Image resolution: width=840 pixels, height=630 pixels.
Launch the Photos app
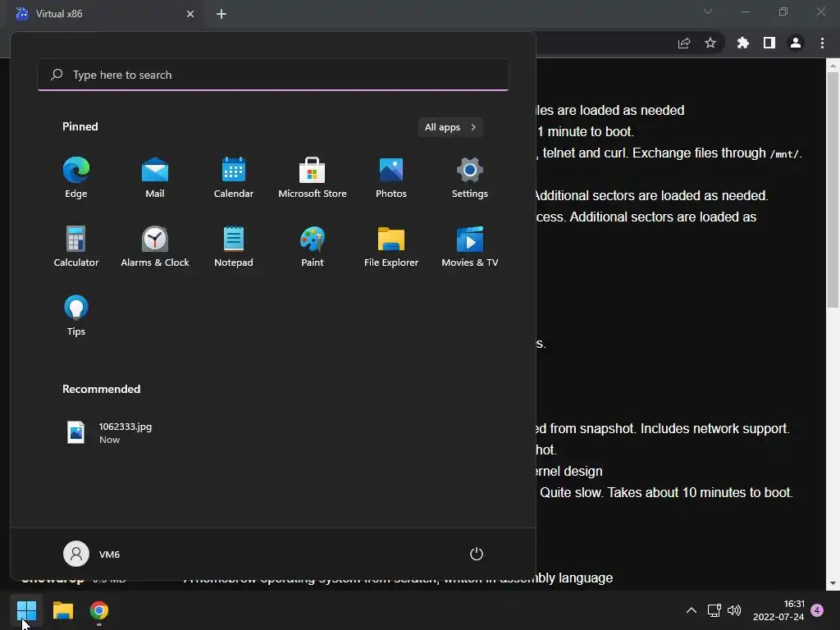(x=391, y=178)
